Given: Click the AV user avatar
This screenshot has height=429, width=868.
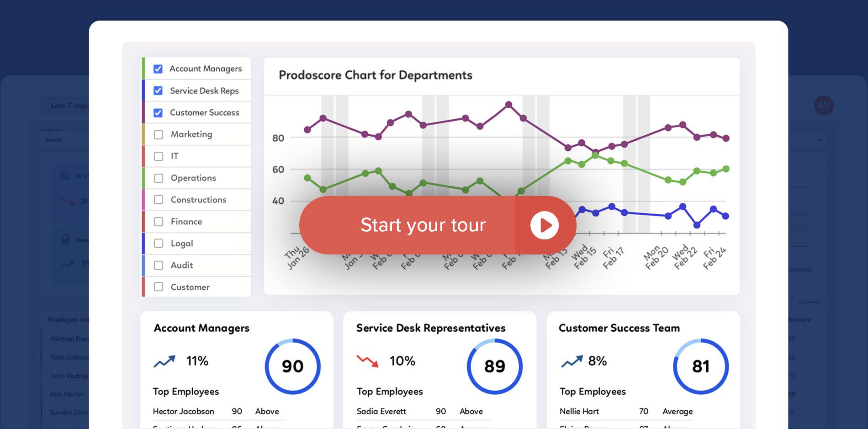Looking at the screenshot, I should pos(824,106).
